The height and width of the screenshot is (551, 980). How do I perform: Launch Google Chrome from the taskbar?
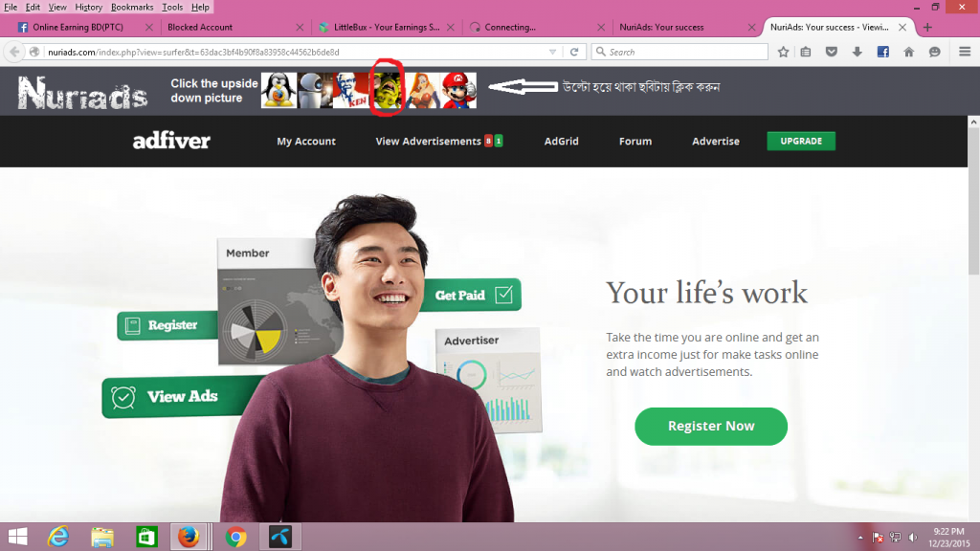(235, 537)
